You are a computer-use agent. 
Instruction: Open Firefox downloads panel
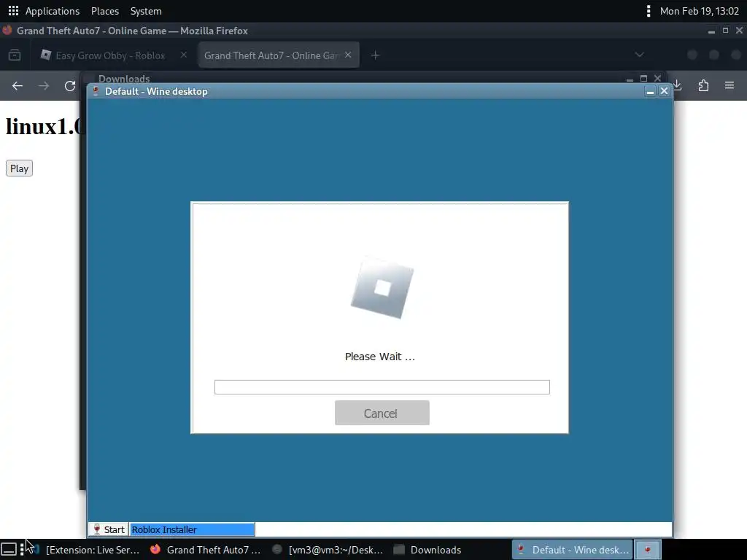[678, 86]
